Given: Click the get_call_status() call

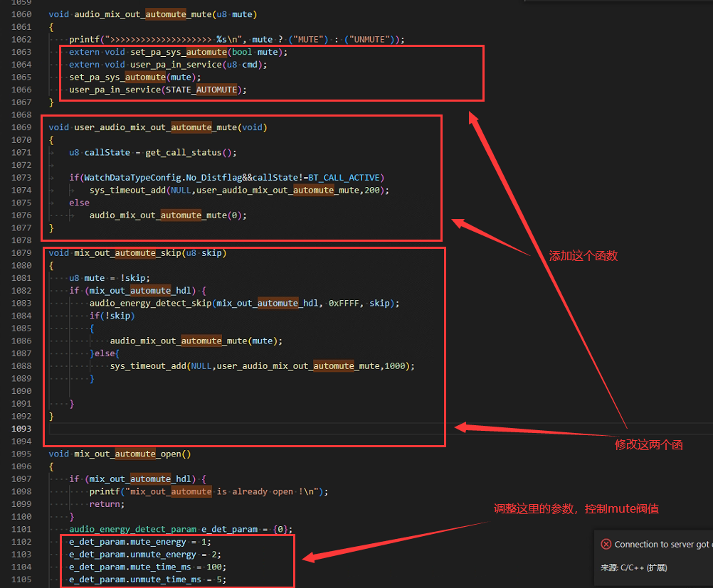Looking at the screenshot, I should [189, 153].
